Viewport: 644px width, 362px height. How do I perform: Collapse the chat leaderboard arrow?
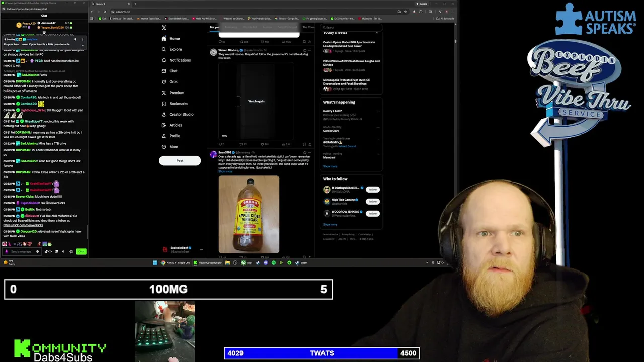tap(44, 33)
